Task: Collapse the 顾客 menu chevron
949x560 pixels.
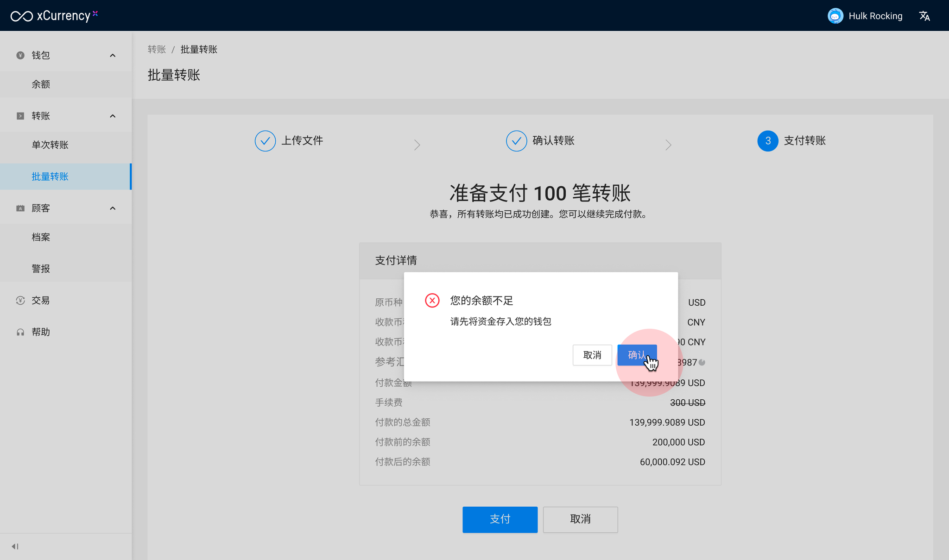Action: [113, 208]
